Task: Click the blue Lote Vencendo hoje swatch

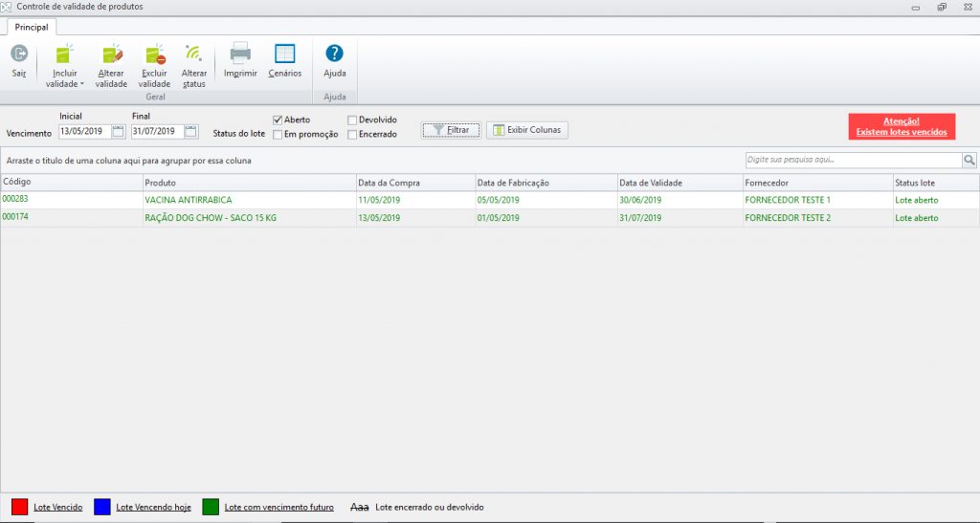Action: [102, 507]
